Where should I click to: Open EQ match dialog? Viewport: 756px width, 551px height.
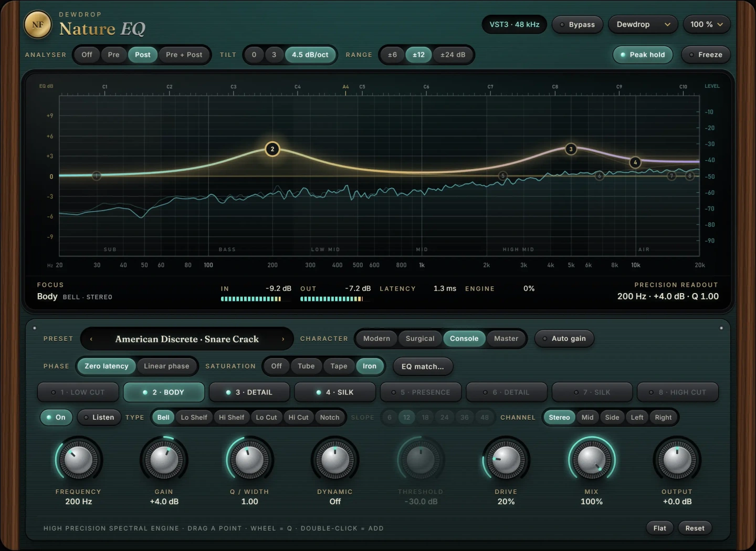coord(423,367)
